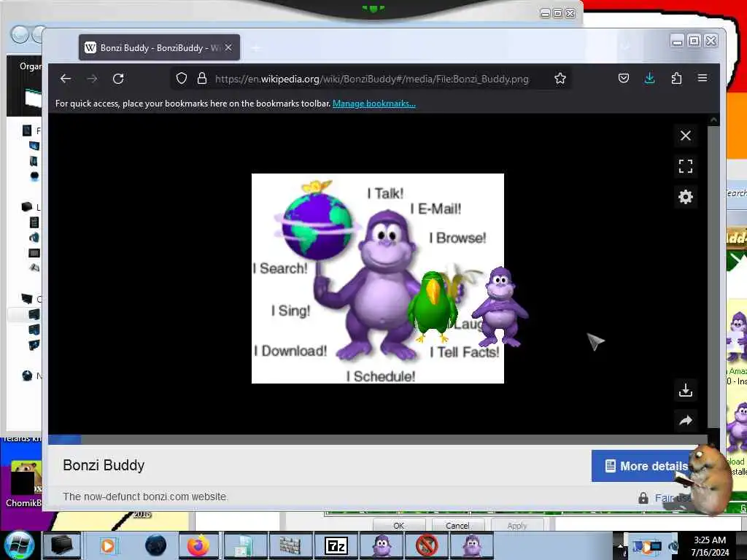
Task: Open the Firefox extensions puzzle icon
Action: (676, 79)
